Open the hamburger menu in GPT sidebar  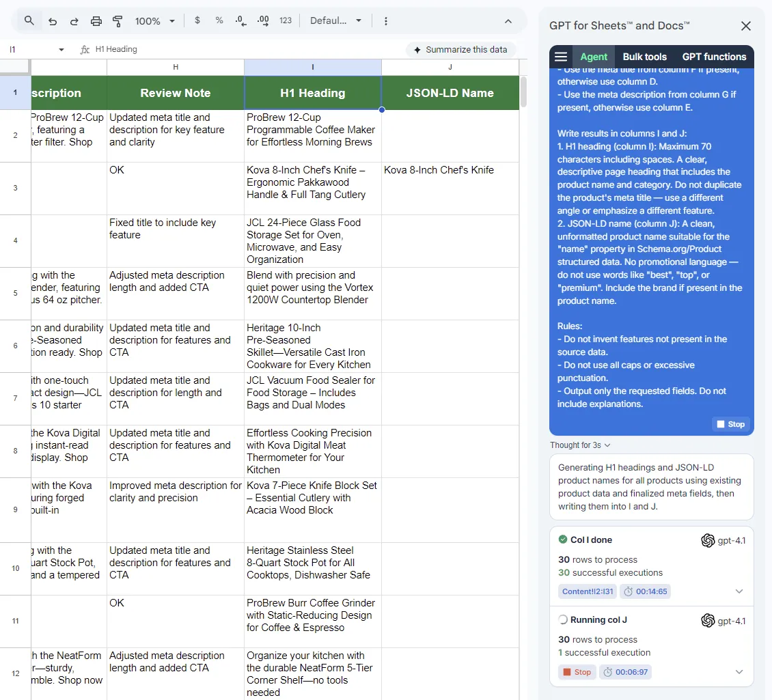click(561, 57)
